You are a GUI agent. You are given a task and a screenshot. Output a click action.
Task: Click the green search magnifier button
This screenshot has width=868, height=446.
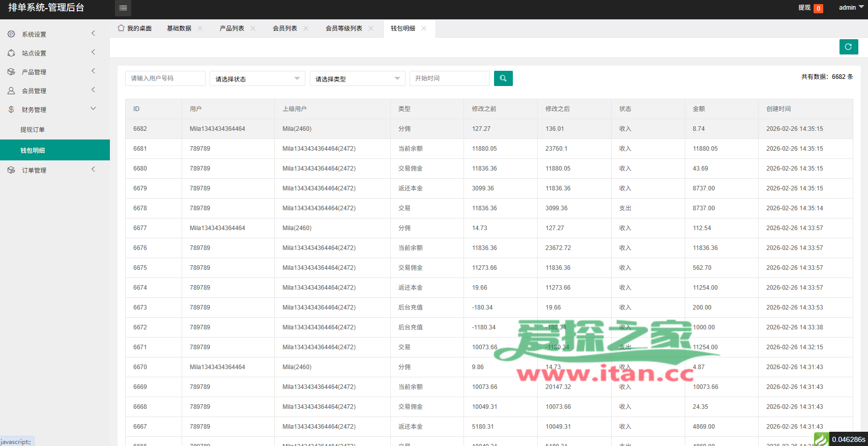[x=503, y=78]
